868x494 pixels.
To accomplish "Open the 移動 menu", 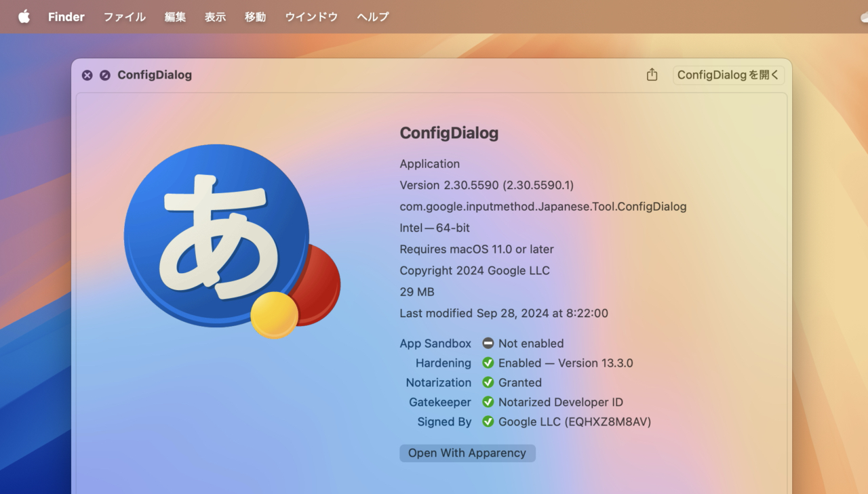I will click(x=255, y=17).
